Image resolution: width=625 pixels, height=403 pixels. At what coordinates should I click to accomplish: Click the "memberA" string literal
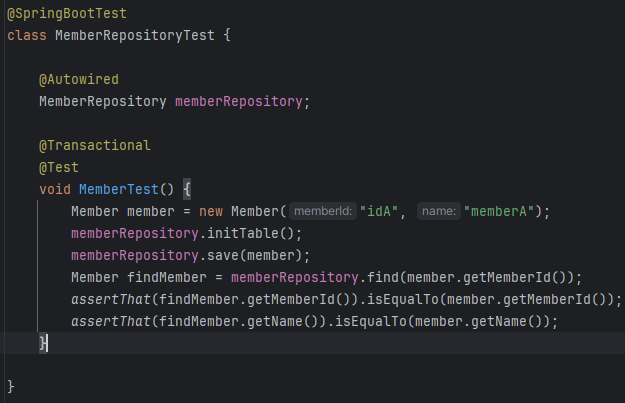point(499,211)
